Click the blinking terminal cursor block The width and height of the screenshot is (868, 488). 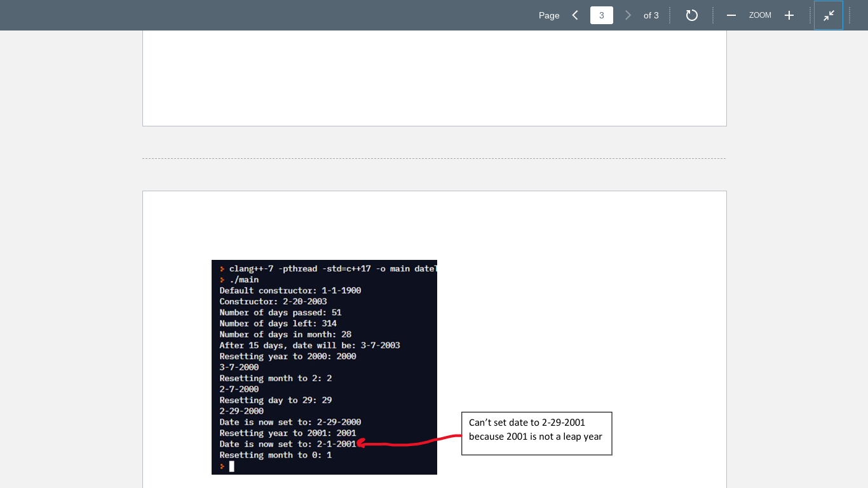pyautogui.click(x=231, y=466)
